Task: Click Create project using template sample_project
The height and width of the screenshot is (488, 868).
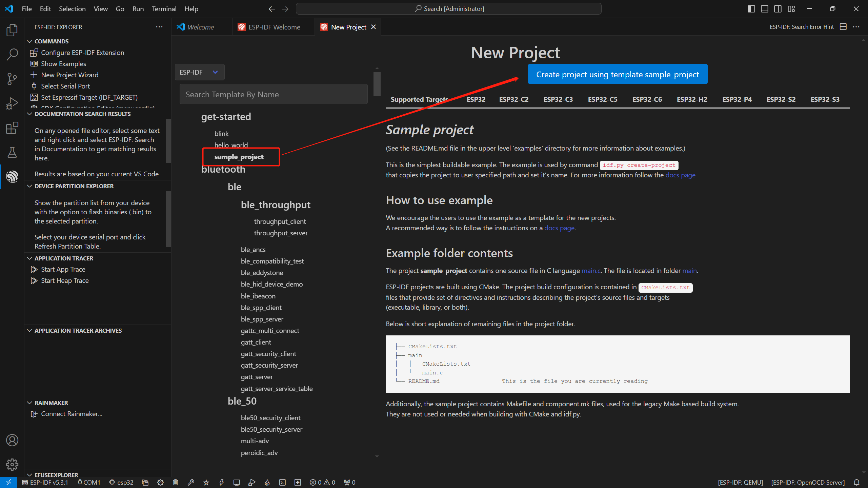Action: click(618, 74)
